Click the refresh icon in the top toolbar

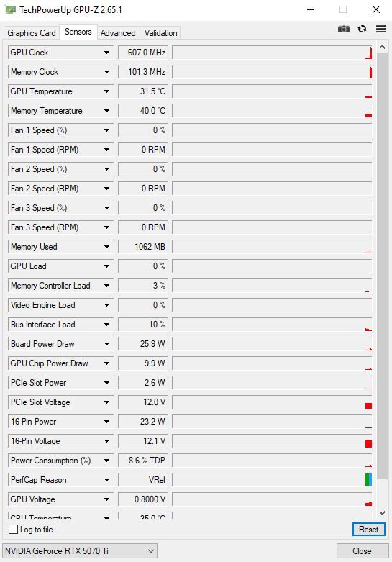363,29
